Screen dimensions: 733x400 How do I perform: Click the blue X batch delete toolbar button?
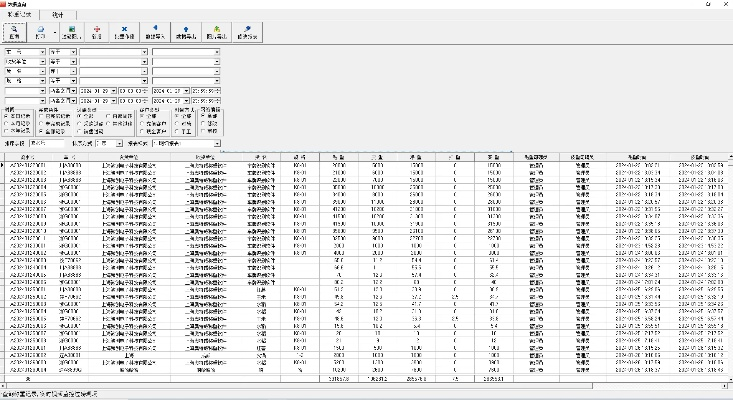[x=123, y=33]
